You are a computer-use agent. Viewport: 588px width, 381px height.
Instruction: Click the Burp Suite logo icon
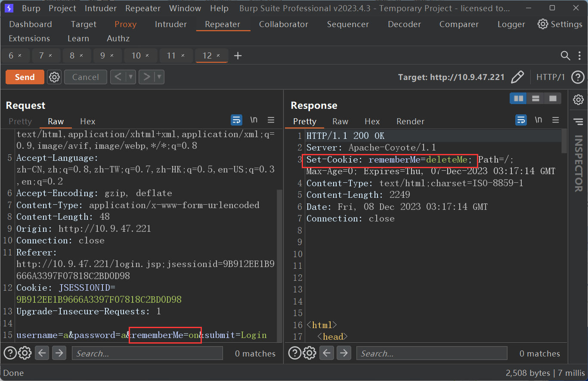[9, 8]
